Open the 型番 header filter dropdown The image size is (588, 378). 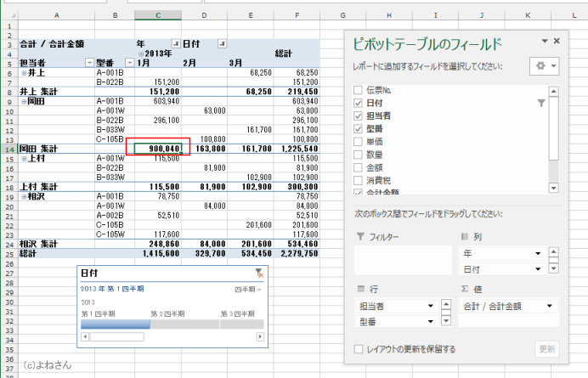pyautogui.click(x=127, y=63)
